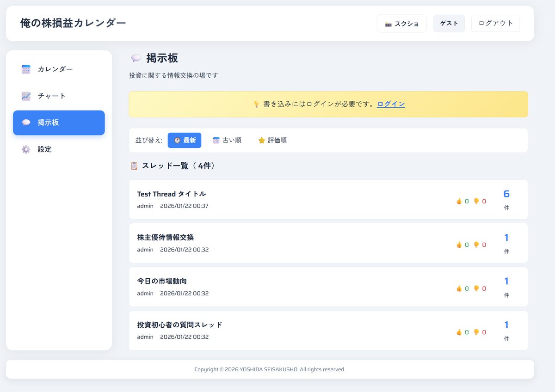Select the calendar icon in the sidebar
This screenshot has height=392, width=555.
(x=26, y=69)
